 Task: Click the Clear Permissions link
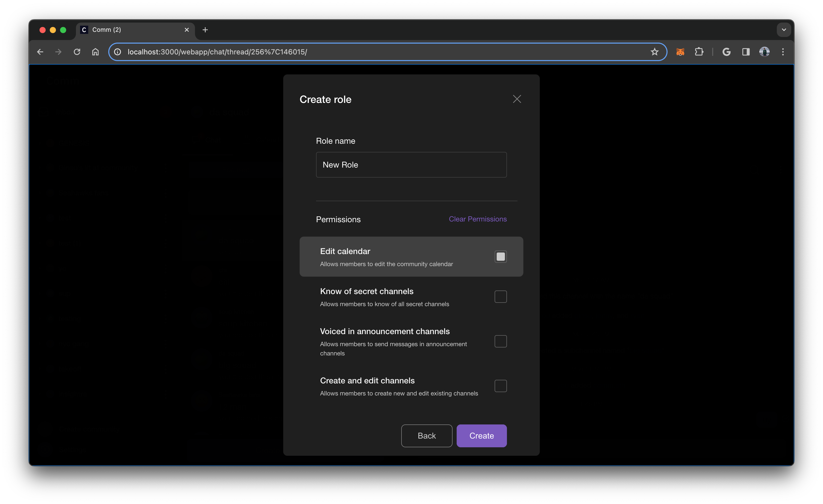point(477,219)
